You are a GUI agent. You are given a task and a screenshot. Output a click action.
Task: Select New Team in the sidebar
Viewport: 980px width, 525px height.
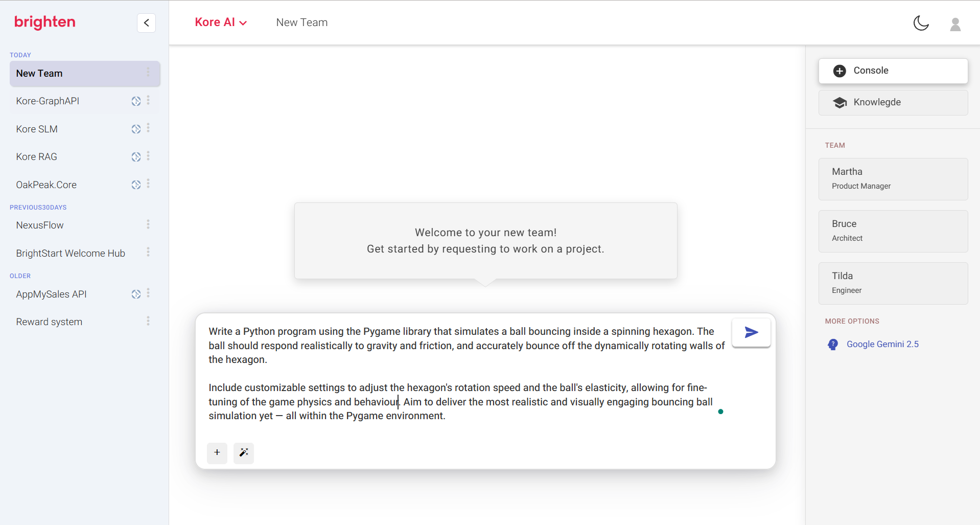pyautogui.click(x=85, y=74)
